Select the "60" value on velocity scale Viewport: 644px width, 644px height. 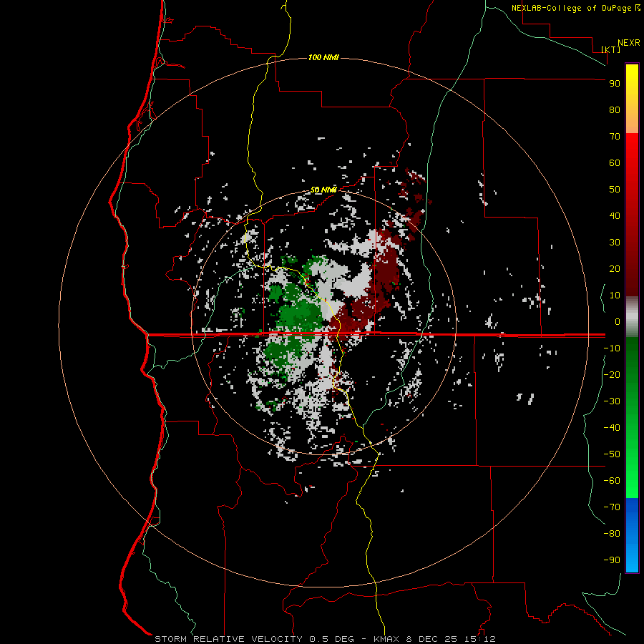click(615, 162)
